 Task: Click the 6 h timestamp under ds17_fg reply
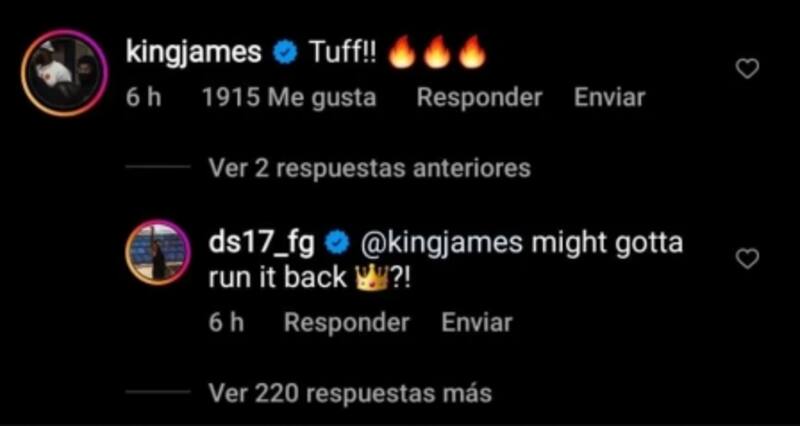(x=226, y=322)
